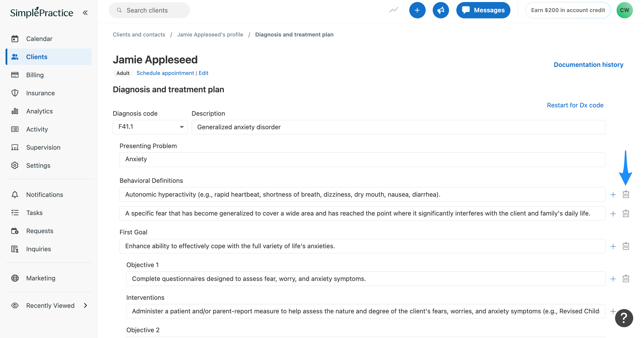Open the megaphone announcements icon
The width and height of the screenshot is (644, 338).
440,10
